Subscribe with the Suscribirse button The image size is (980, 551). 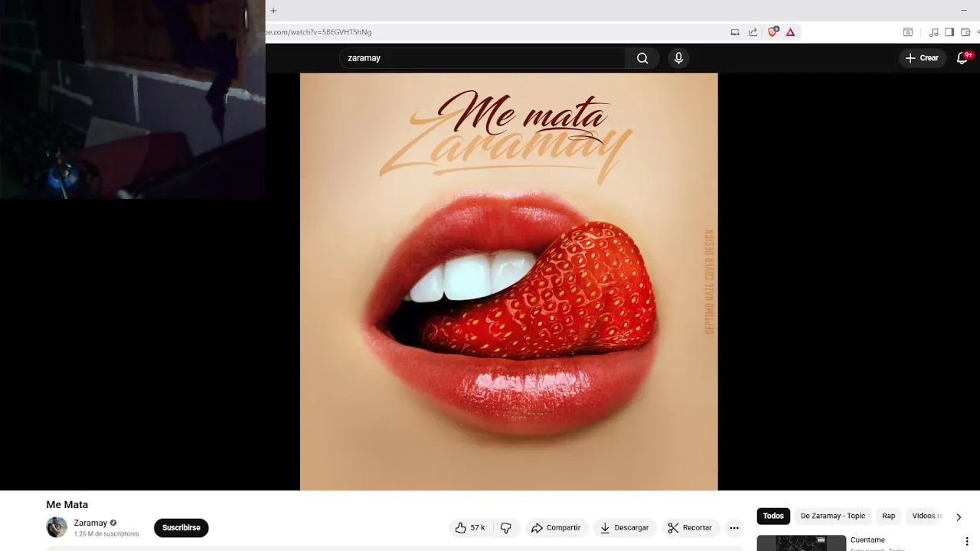(x=181, y=528)
